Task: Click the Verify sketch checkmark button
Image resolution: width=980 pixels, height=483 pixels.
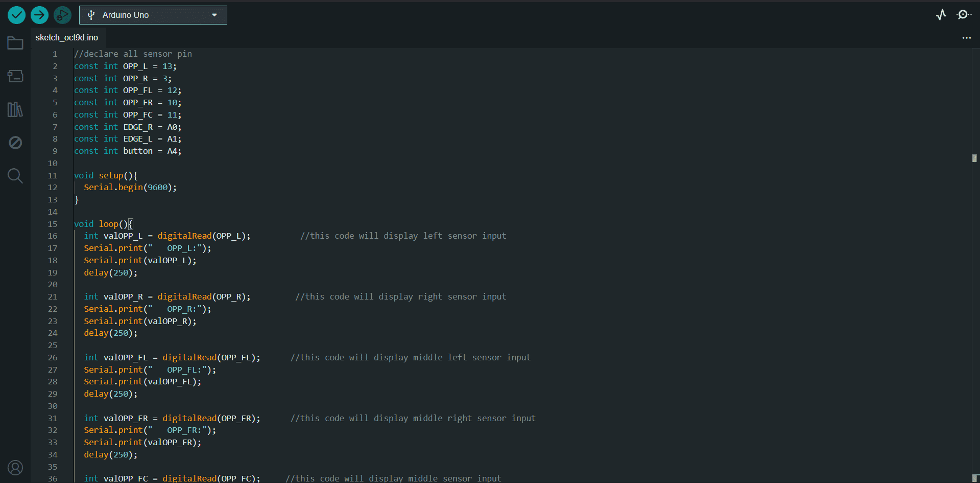Action: [x=16, y=15]
